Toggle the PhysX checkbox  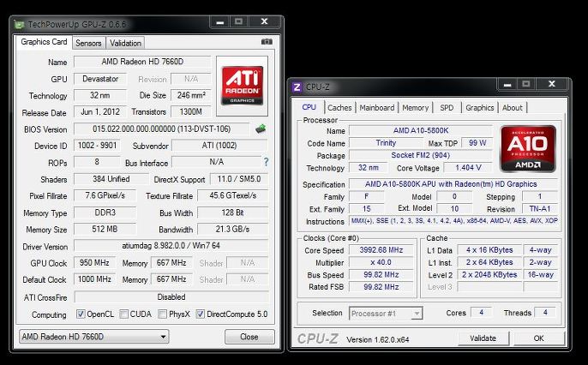pyautogui.click(x=162, y=314)
